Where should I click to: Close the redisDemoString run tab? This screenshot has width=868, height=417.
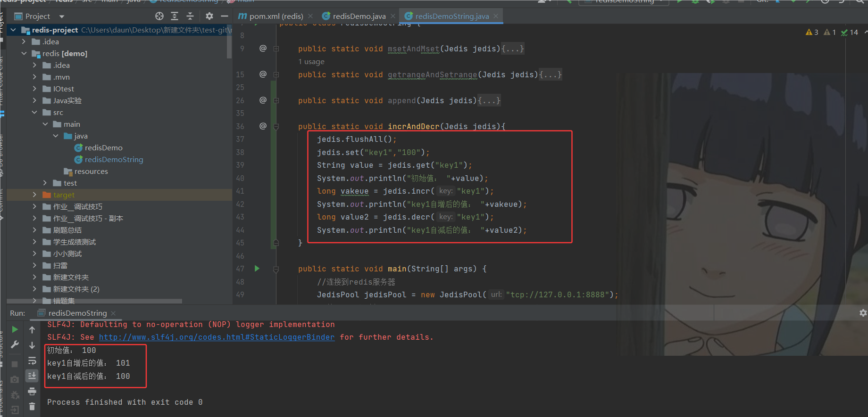[x=113, y=313]
